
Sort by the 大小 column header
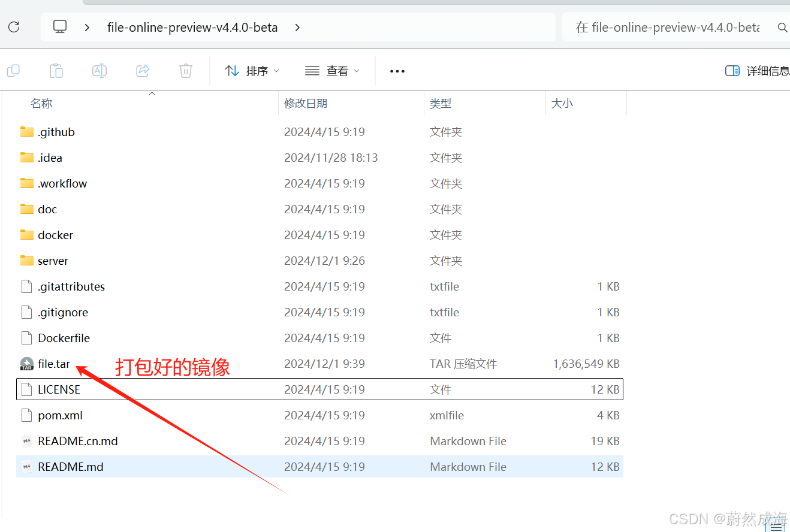(562, 104)
